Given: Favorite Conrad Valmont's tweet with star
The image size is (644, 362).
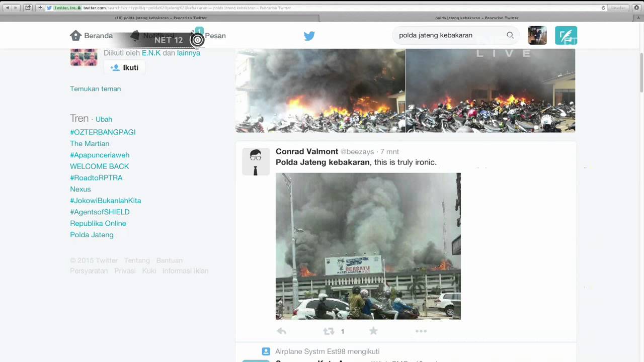Looking at the screenshot, I should coord(373,331).
